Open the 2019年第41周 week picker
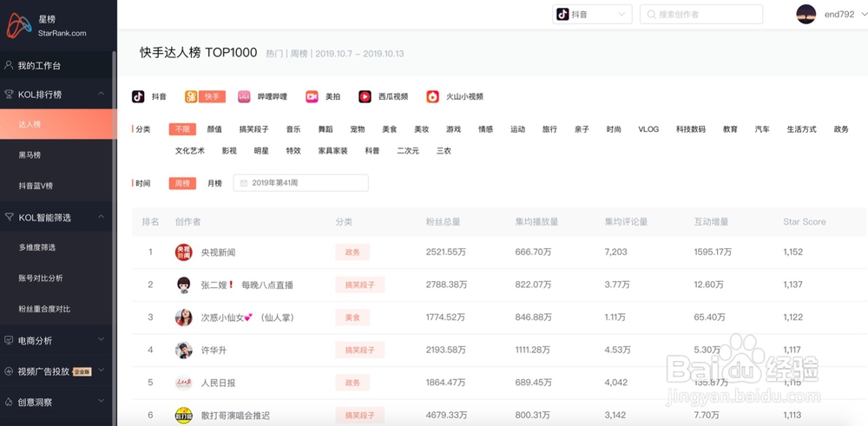The height and width of the screenshot is (426, 868). (x=300, y=183)
